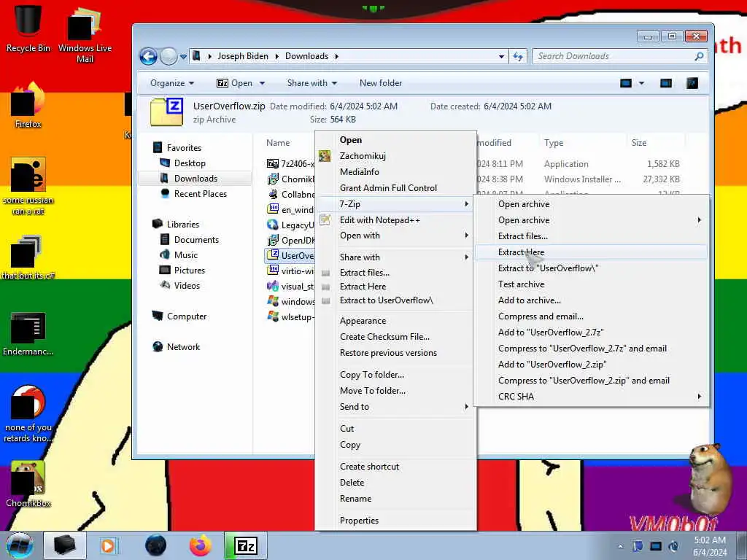747x560 pixels.
Task: Open address bar history dropdown arrow
Action: pyautogui.click(x=501, y=57)
